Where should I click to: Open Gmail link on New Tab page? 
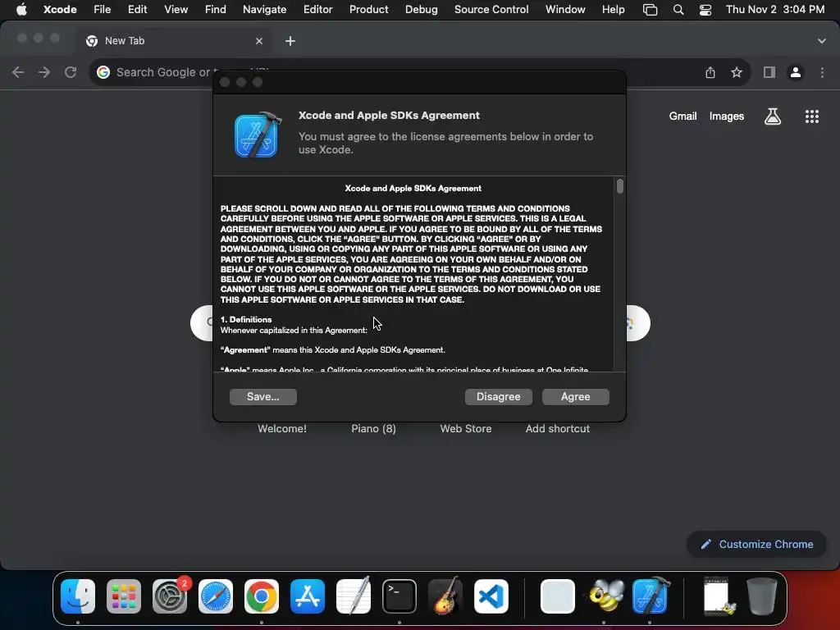point(682,116)
